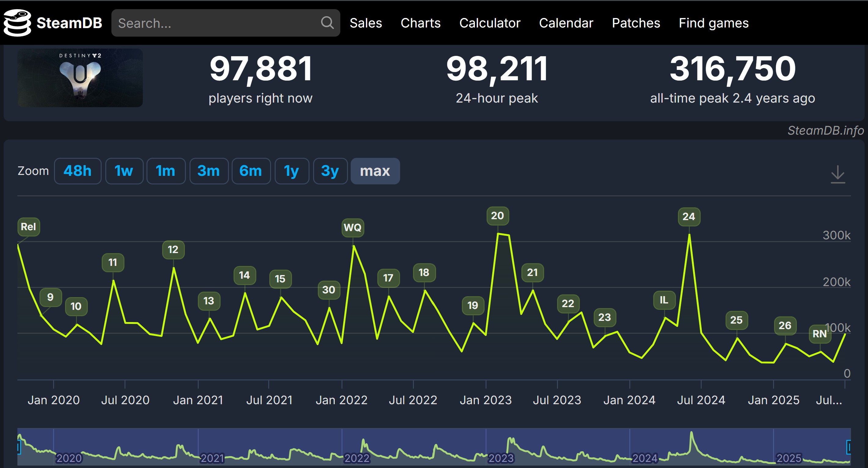Focus the Search input field
This screenshot has height=468, width=868.
click(226, 23)
